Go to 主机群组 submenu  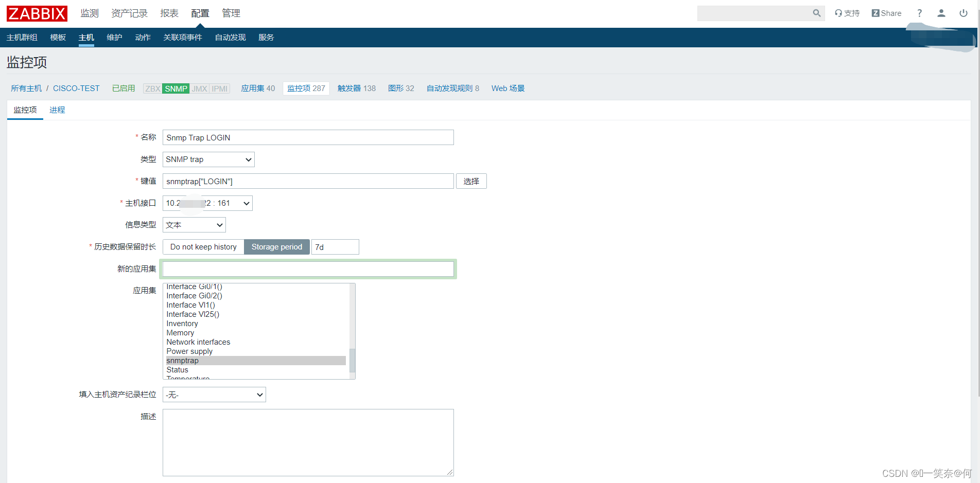(x=22, y=38)
